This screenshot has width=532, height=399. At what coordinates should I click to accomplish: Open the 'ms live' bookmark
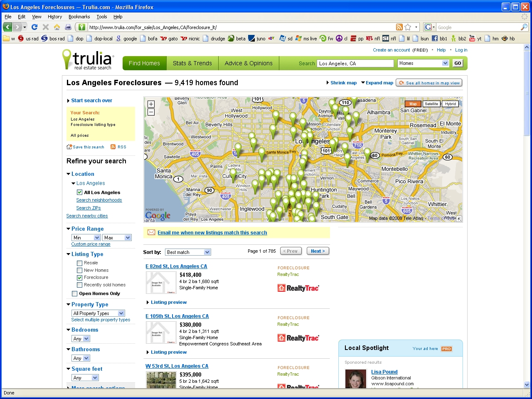(x=306, y=38)
